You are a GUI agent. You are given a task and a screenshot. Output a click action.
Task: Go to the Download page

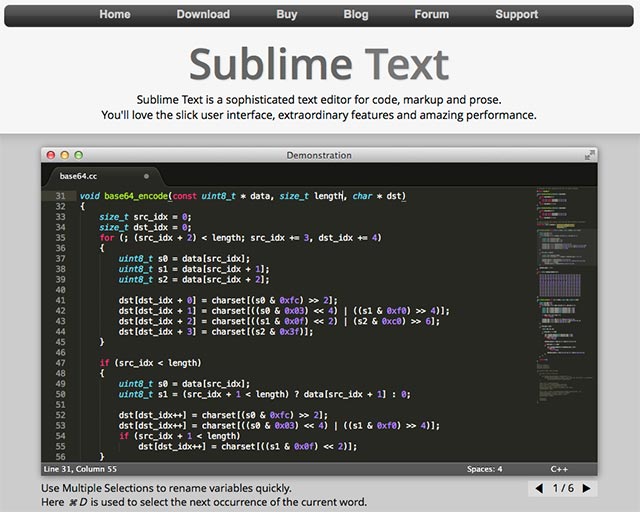(203, 14)
